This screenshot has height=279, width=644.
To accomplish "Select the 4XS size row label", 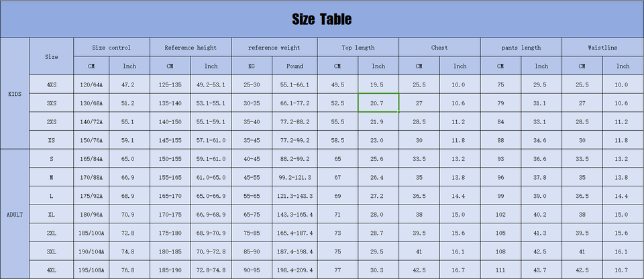I will click(x=52, y=85).
